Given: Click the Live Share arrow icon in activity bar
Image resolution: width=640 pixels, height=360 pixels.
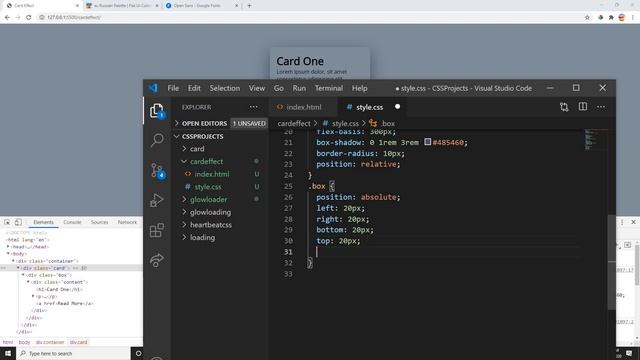Looking at the screenshot, I should [157, 260].
